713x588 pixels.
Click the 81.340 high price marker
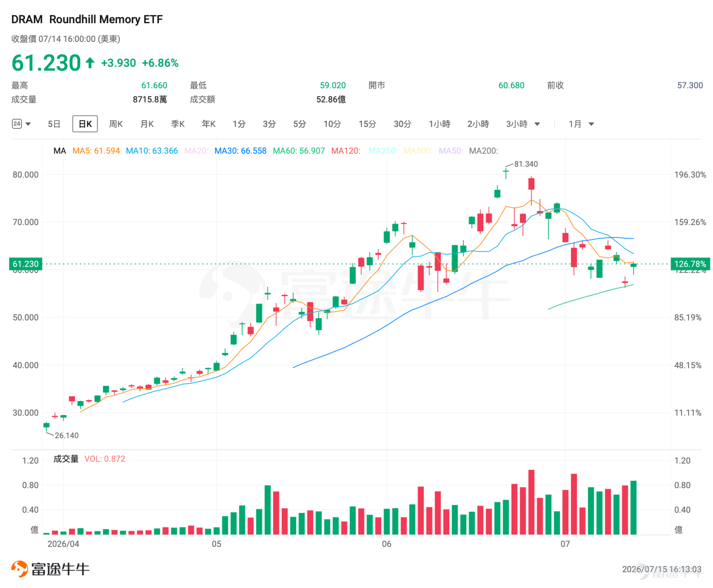point(526,164)
